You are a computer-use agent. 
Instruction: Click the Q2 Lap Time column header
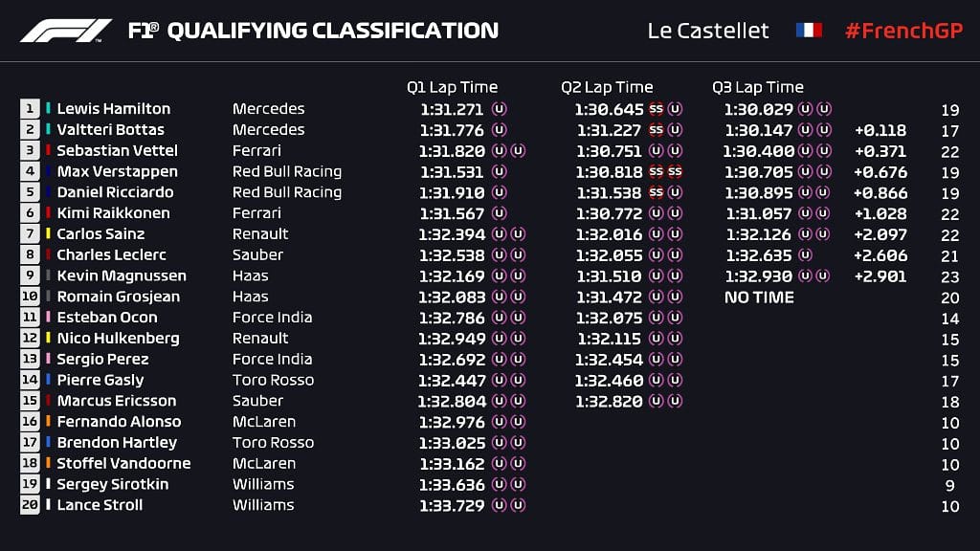[607, 87]
